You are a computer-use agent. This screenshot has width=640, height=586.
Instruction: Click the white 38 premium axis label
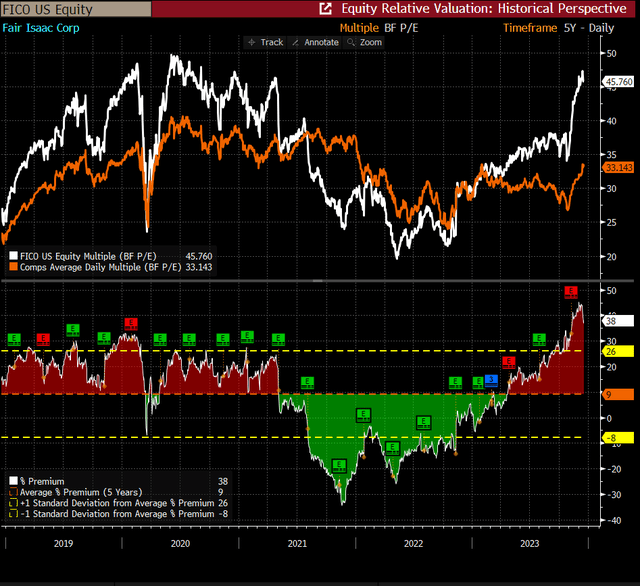(618, 321)
